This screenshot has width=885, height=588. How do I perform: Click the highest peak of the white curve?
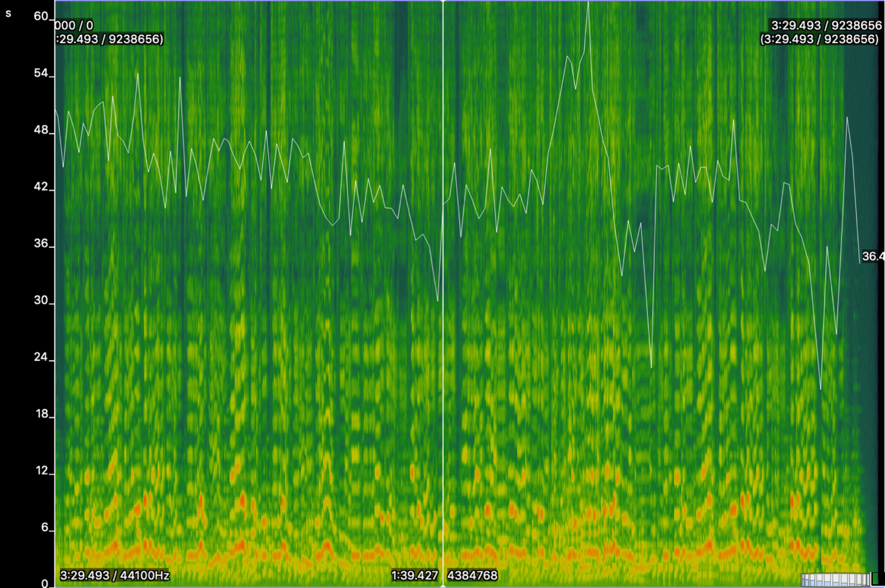point(588,3)
